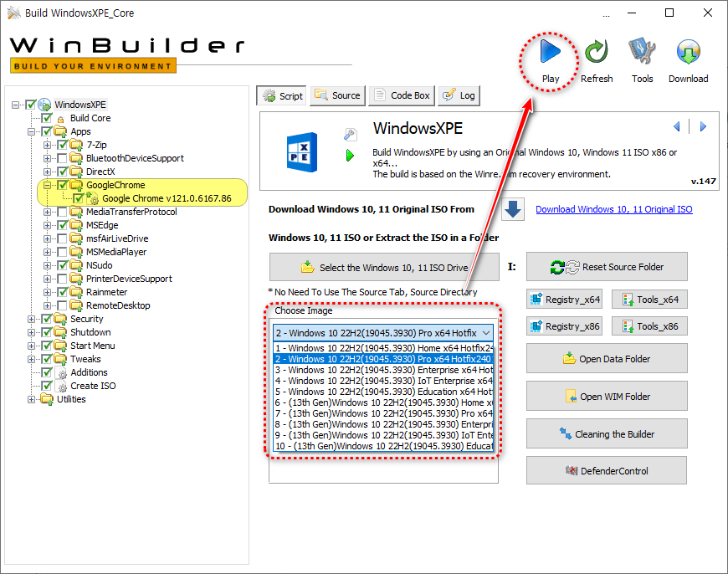Click Cleaning the Builder button
This screenshot has width=728, height=574.
[607, 433]
